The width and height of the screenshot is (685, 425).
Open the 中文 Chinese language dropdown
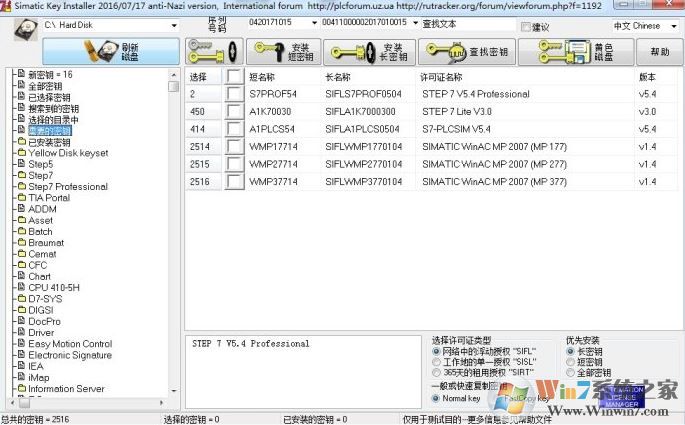(x=675, y=25)
